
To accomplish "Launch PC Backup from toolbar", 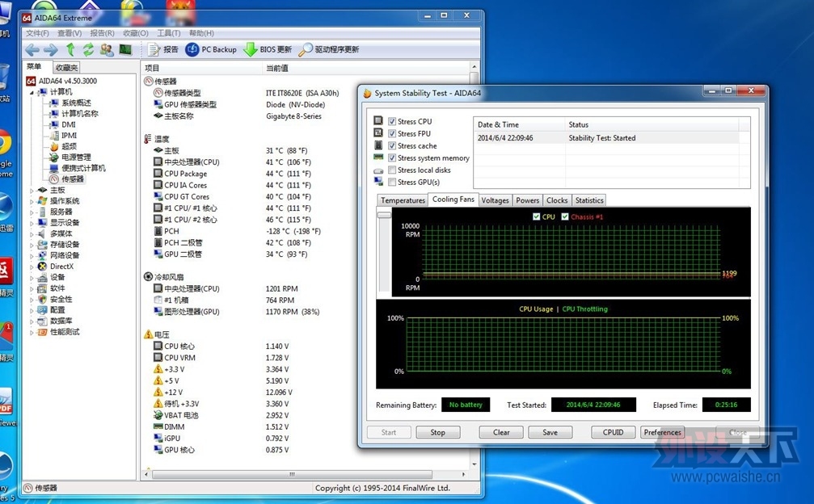I will click(211, 50).
